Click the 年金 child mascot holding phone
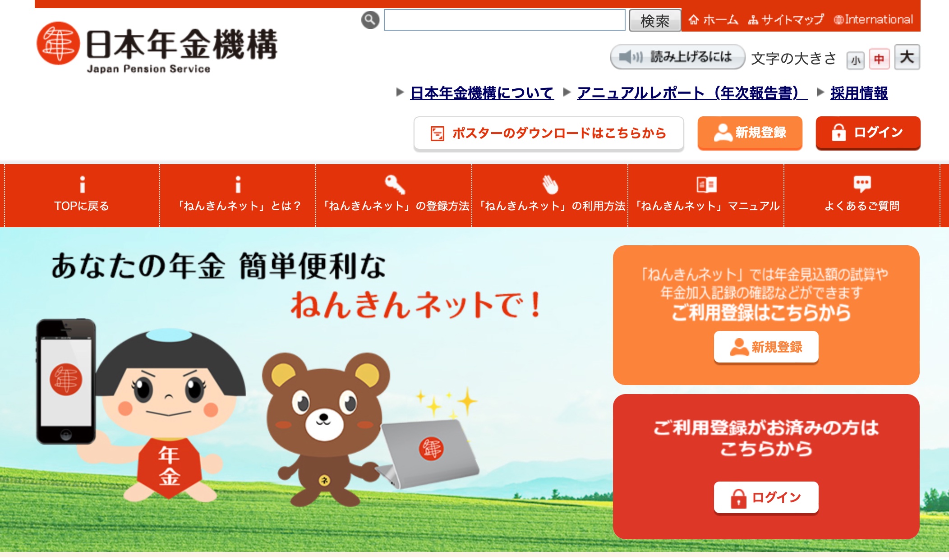Image resolution: width=949 pixels, height=560 pixels. pyautogui.click(x=141, y=410)
